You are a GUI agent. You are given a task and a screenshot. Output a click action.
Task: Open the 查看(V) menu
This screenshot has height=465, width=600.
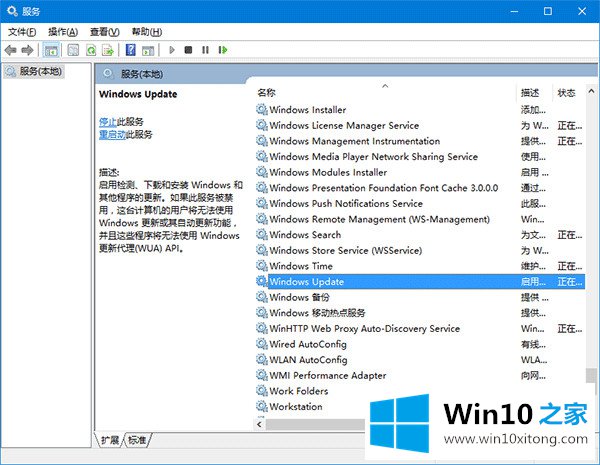[104, 32]
